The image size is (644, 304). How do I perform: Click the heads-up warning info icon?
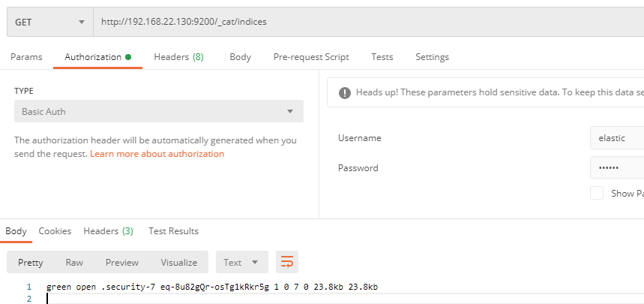click(x=345, y=92)
